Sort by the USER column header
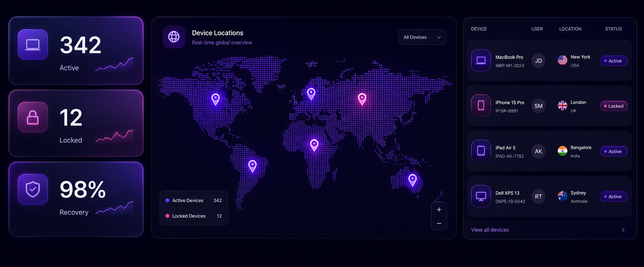 537,29
